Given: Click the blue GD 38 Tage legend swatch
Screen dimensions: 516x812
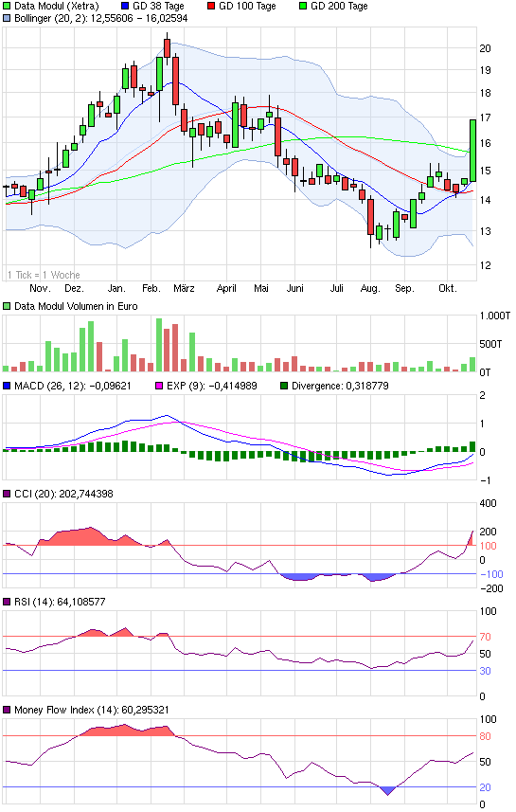Looking at the screenshot, I should coord(125,7).
